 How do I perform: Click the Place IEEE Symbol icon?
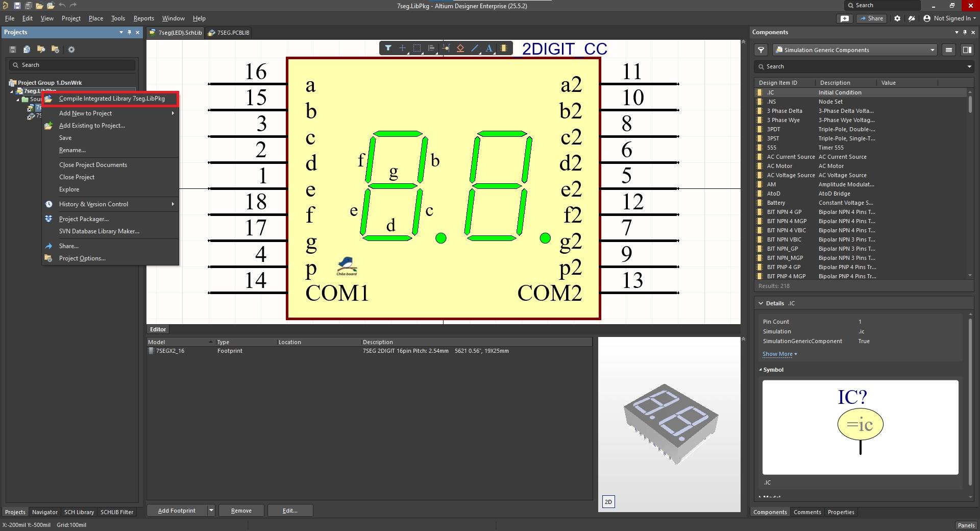point(460,48)
